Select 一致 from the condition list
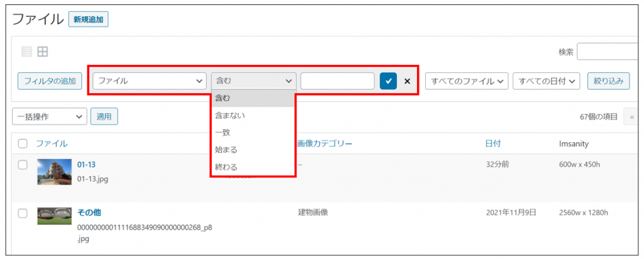 click(223, 133)
